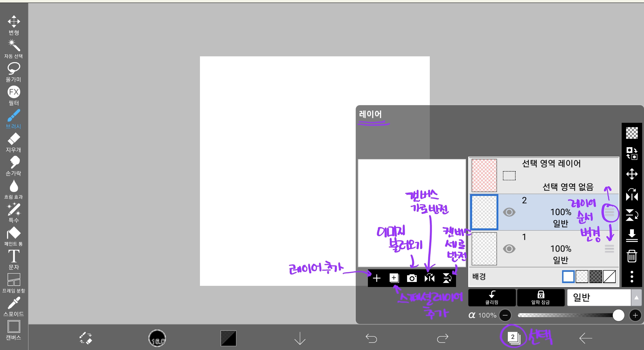Click the plus add layer button
This screenshot has width=644, height=350.
point(376,278)
